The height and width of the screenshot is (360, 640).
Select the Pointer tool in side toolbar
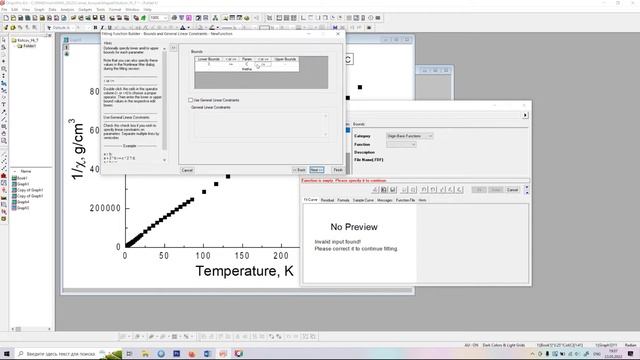pos(4,40)
